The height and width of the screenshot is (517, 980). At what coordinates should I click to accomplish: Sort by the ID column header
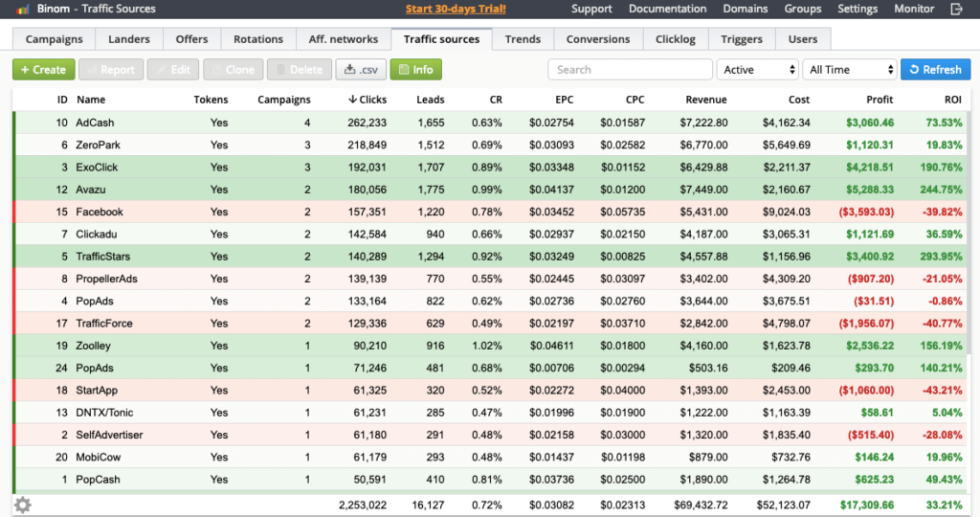click(62, 100)
